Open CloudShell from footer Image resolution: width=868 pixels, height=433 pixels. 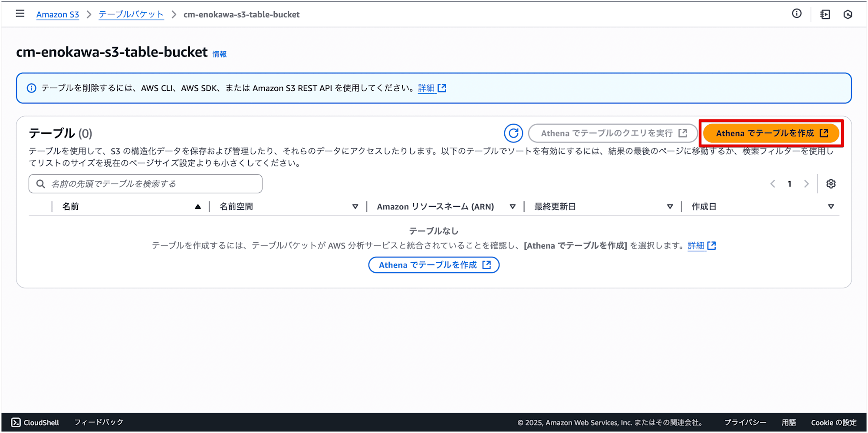[x=35, y=423]
